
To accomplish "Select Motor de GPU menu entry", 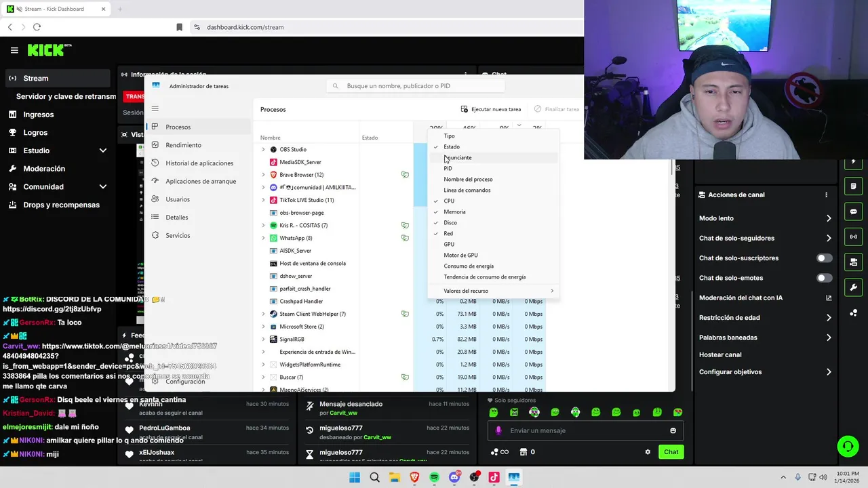I will point(493,256).
